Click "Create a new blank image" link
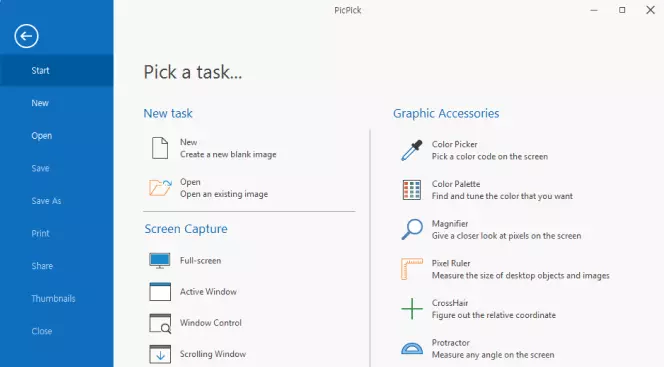Viewport: 664px width, 367px height. click(228, 155)
